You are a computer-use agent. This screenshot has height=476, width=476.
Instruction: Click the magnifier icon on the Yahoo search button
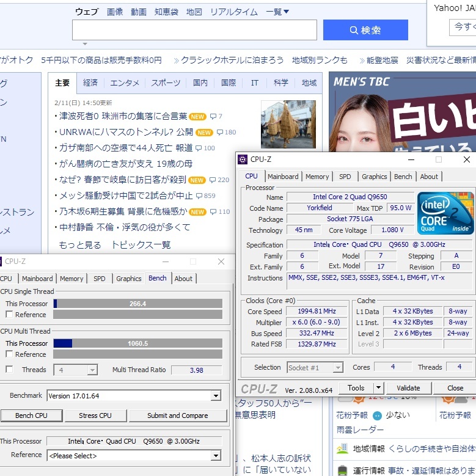point(354,30)
